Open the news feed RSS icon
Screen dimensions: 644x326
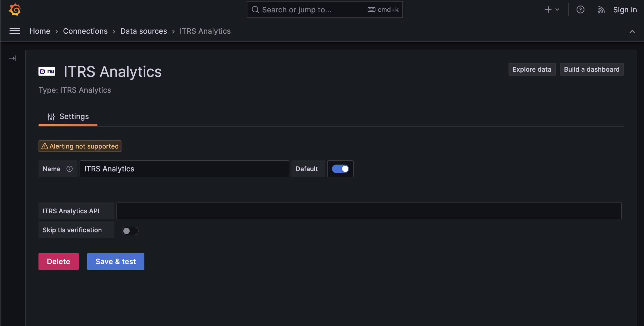coord(601,10)
